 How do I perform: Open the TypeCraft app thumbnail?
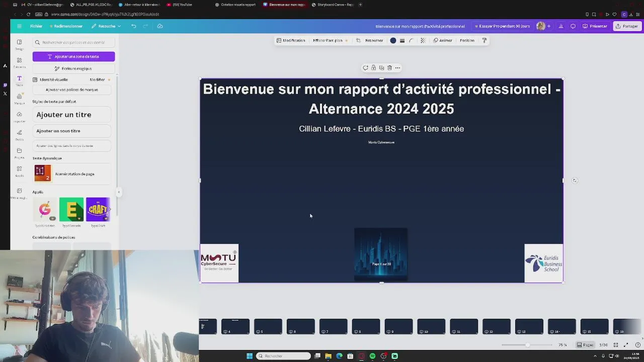pos(98,210)
